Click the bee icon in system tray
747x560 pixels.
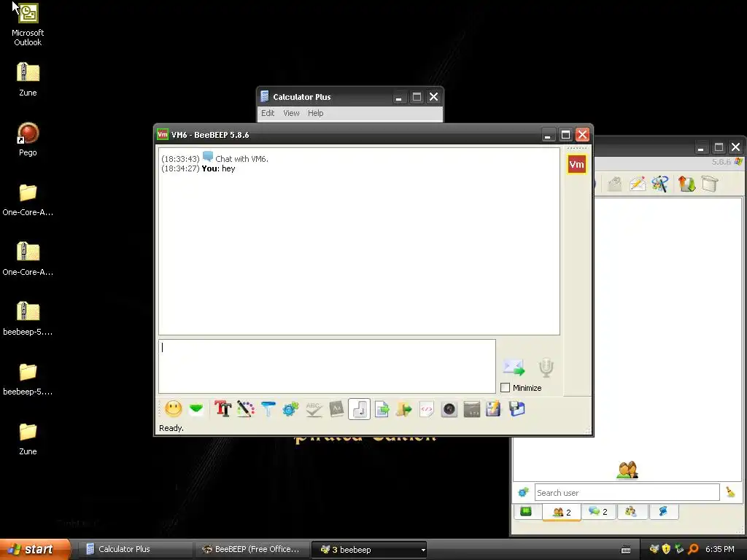point(654,549)
